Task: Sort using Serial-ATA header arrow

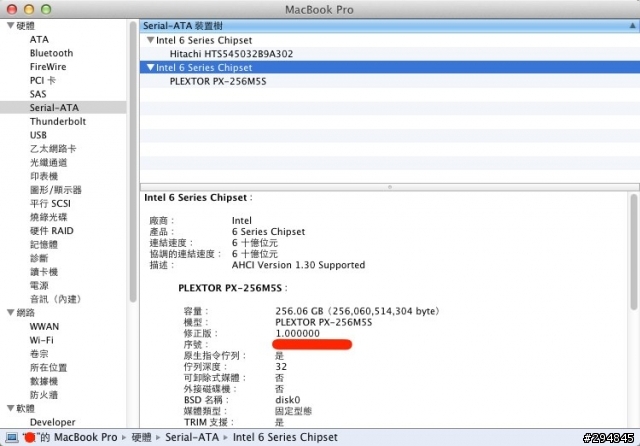Action: 632,26
